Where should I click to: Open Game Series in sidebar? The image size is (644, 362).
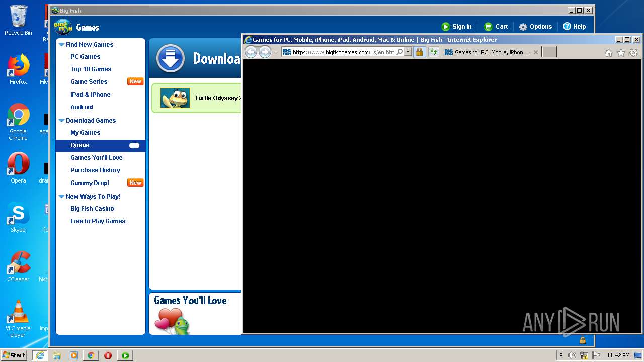coord(89,82)
